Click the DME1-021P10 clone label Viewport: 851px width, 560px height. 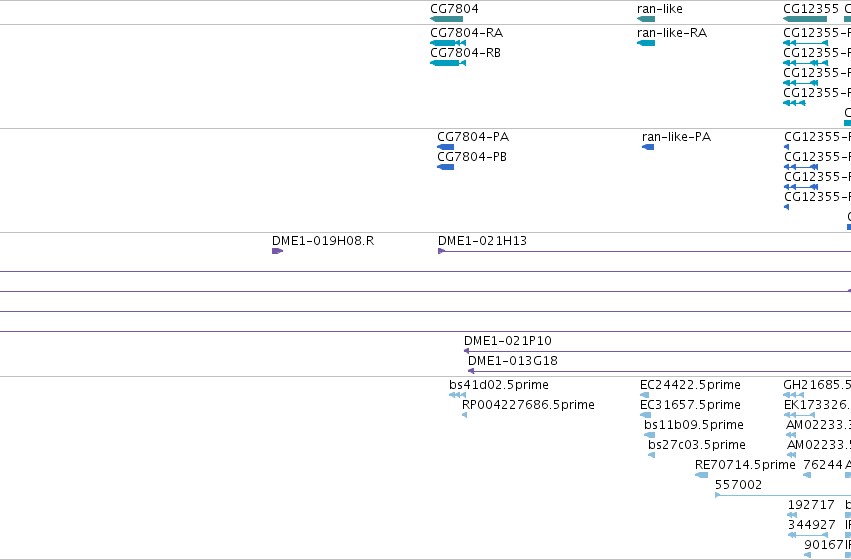[507, 341]
